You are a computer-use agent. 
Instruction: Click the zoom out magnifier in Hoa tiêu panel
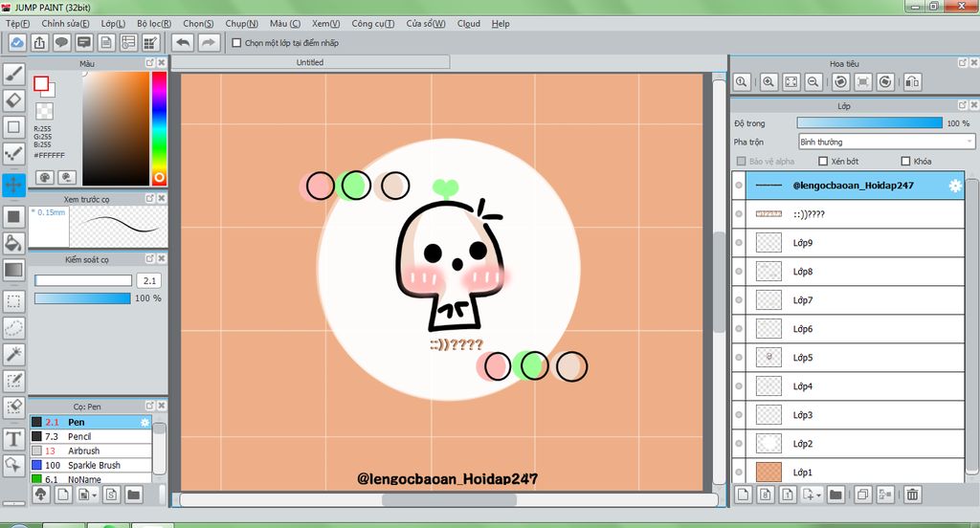pos(813,82)
